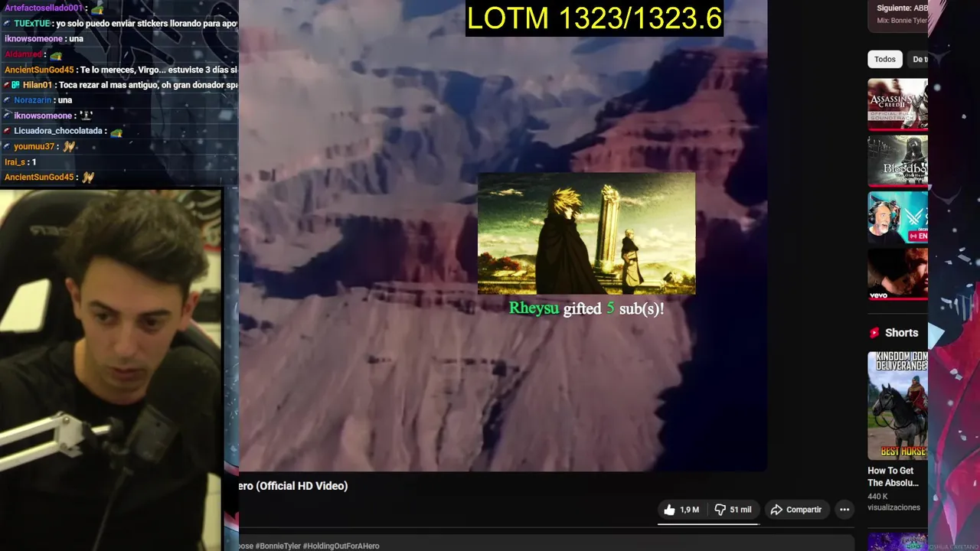Click the gifted sub alert animation image
This screenshot has height=551, width=980.
click(586, 233)
